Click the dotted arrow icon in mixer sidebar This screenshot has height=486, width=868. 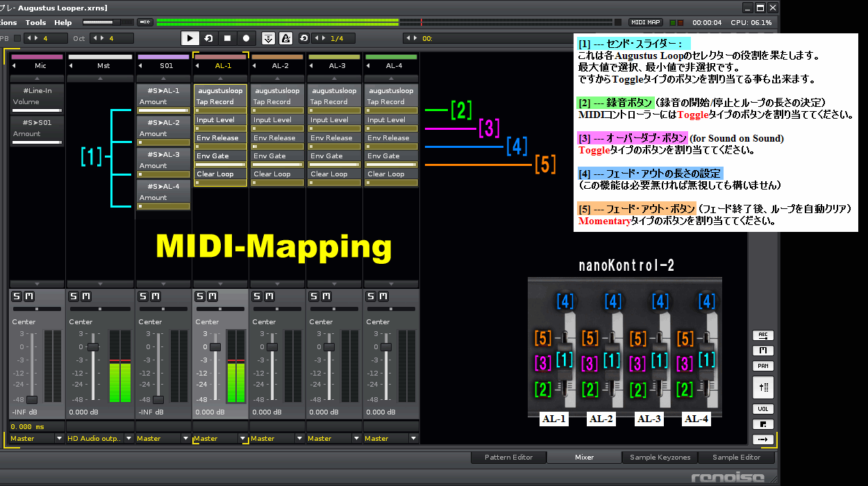tap(763, 439)
